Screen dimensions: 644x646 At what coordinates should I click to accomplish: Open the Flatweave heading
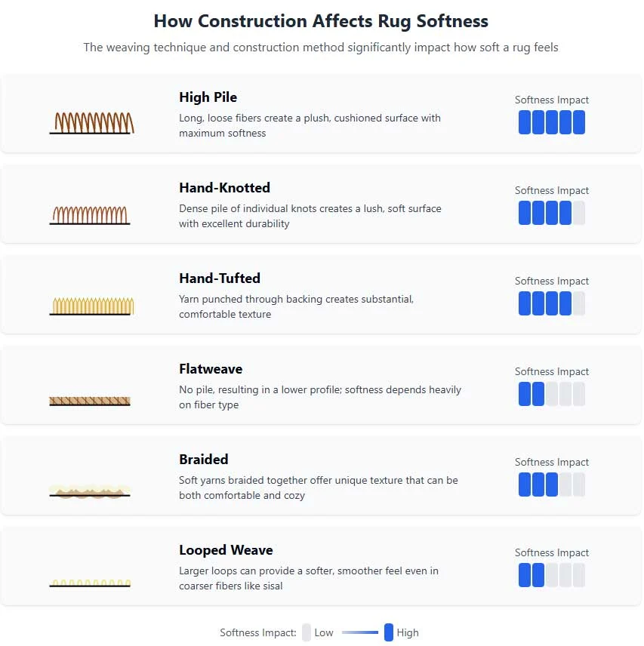211,369
